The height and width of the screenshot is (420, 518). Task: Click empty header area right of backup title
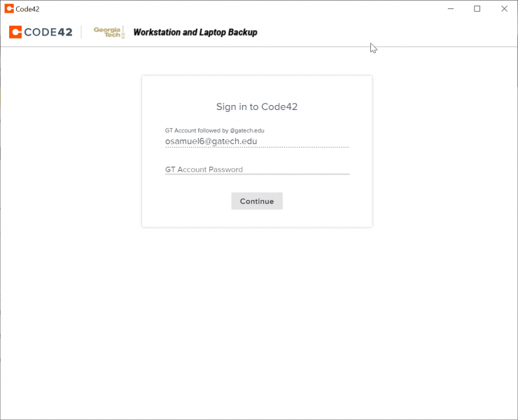pos(385,32)
